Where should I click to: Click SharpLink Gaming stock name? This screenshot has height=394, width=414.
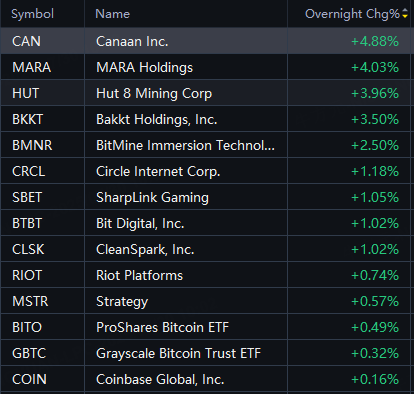pos(152,197)
